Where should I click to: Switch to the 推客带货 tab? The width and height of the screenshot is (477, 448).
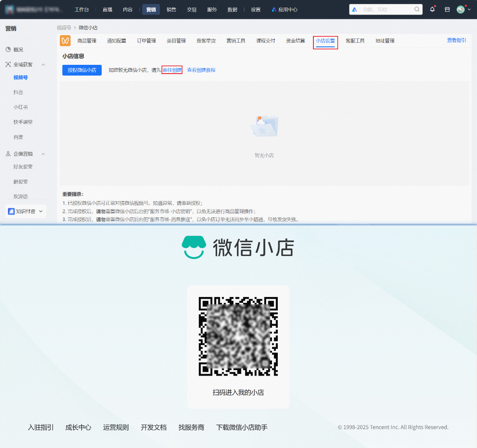click(206, 41)
